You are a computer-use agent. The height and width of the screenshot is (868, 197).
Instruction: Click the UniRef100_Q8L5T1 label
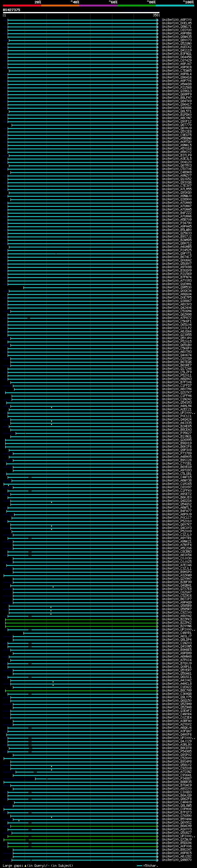177,111
